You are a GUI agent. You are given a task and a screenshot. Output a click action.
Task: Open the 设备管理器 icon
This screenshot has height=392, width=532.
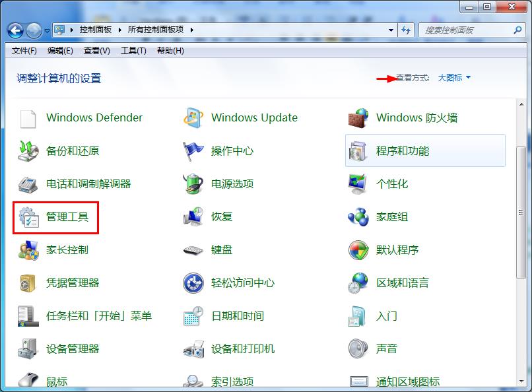(28, 348)
